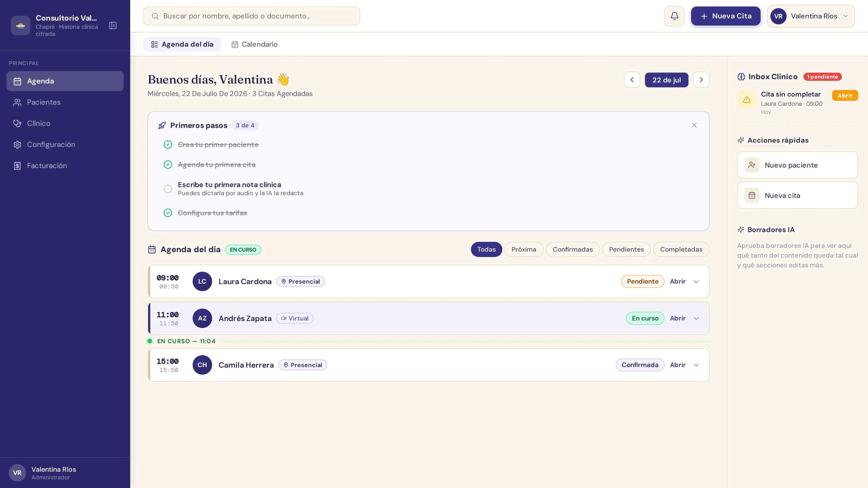Screen dimensions: 868x488
Task: Click the warning icon for Cita sin completar
Action: (x=747, y=100)
